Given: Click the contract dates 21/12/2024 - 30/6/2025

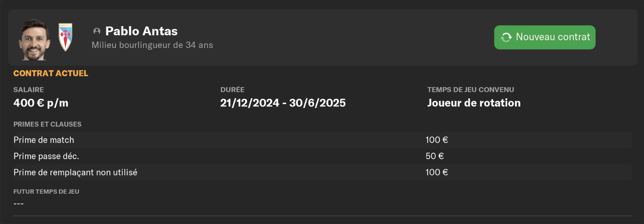Looking at the screenshot, I should [282, 103].
